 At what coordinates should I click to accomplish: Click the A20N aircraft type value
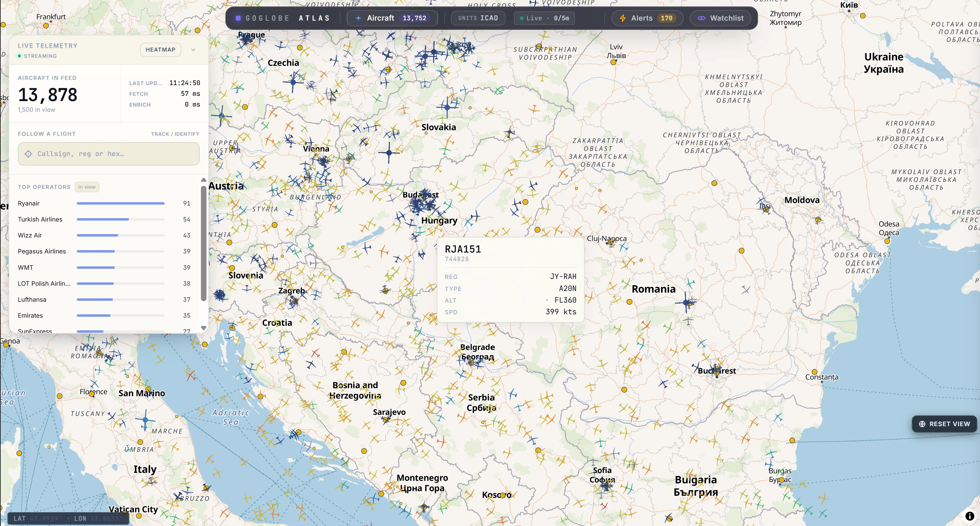568,289
